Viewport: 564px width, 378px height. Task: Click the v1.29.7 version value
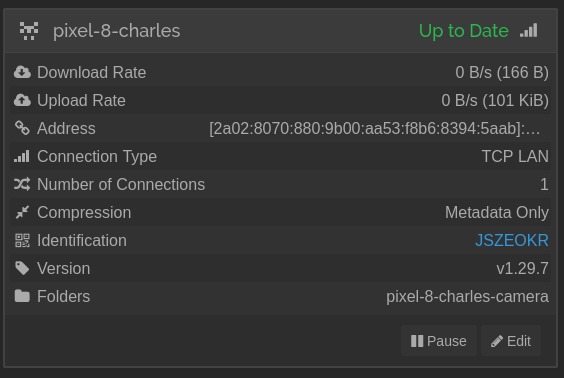tap(522, 269)
